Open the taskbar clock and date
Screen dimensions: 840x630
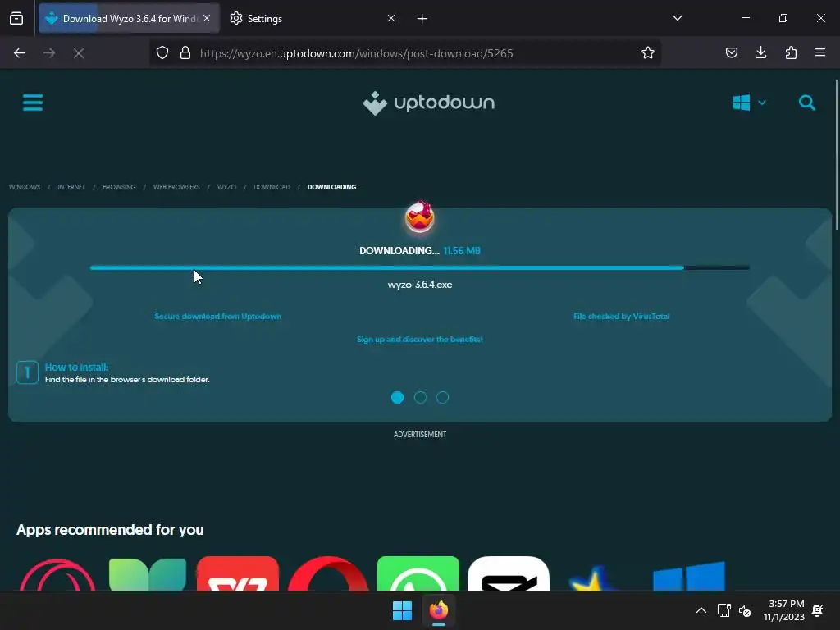[x=784, y=610]
